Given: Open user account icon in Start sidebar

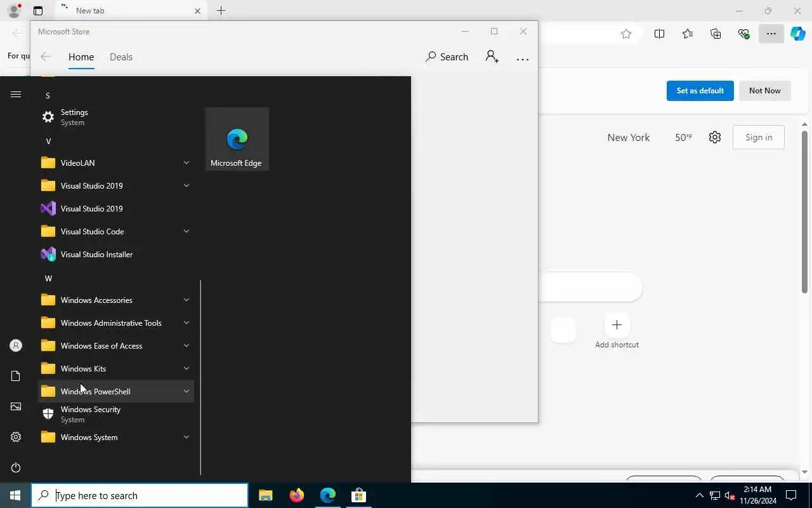Looking at the screenshot, I should pyautogui.click(x=16, y=345).
